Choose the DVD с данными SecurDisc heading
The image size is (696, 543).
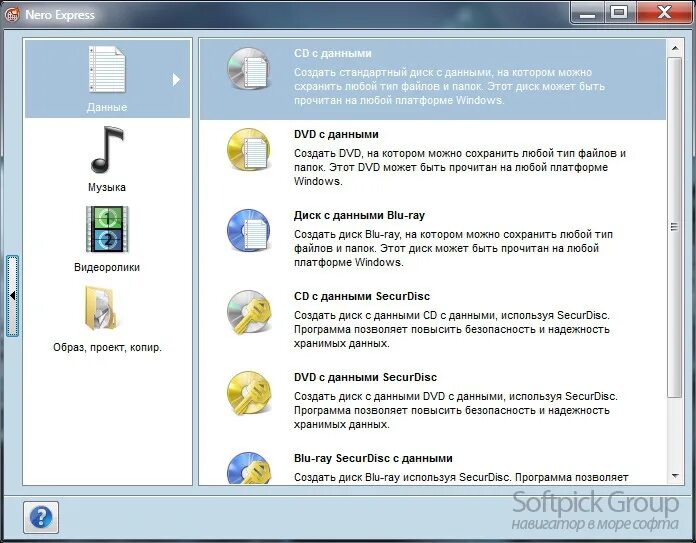[x=365, y=377]
